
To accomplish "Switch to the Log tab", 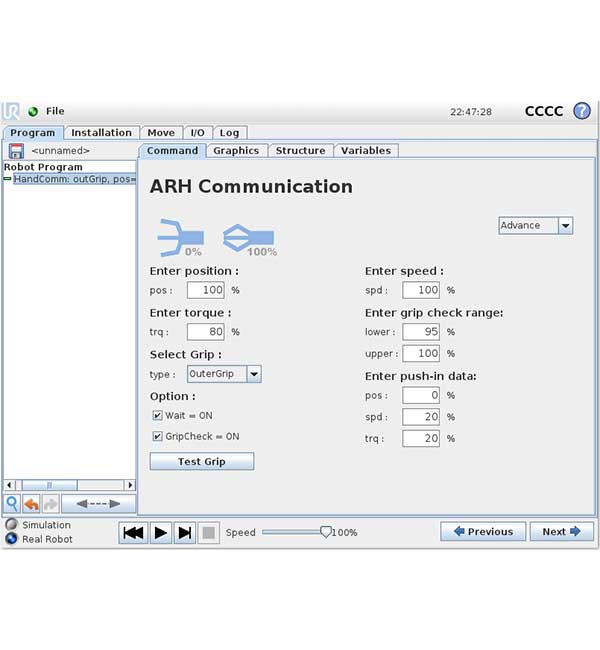I will point(229,133).
